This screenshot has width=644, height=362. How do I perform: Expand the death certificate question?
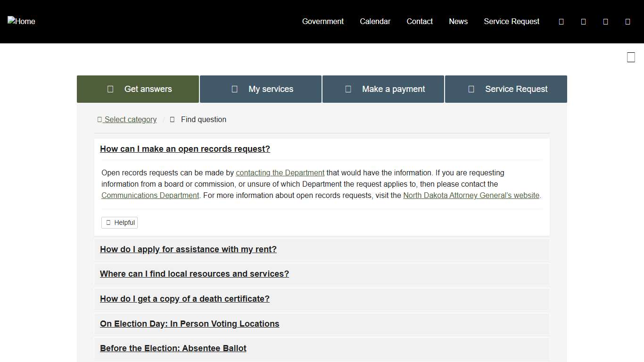tap(184, 299)
